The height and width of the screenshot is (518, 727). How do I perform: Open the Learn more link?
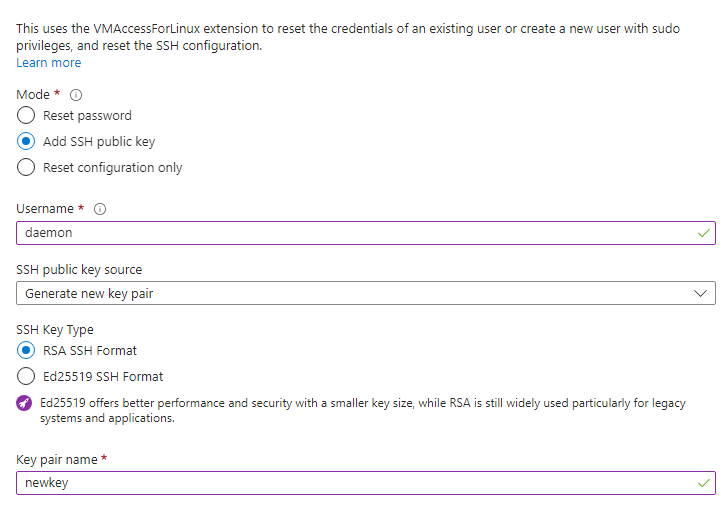pos(49,63)
